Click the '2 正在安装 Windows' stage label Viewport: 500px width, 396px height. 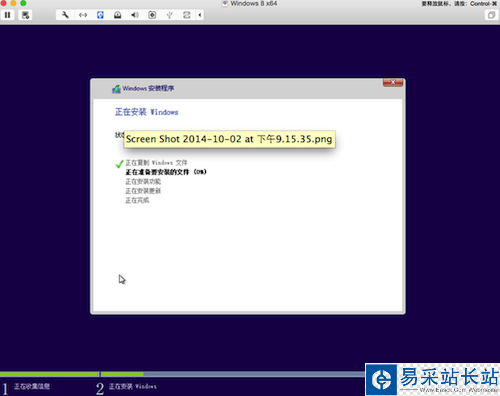pos(126,388)
